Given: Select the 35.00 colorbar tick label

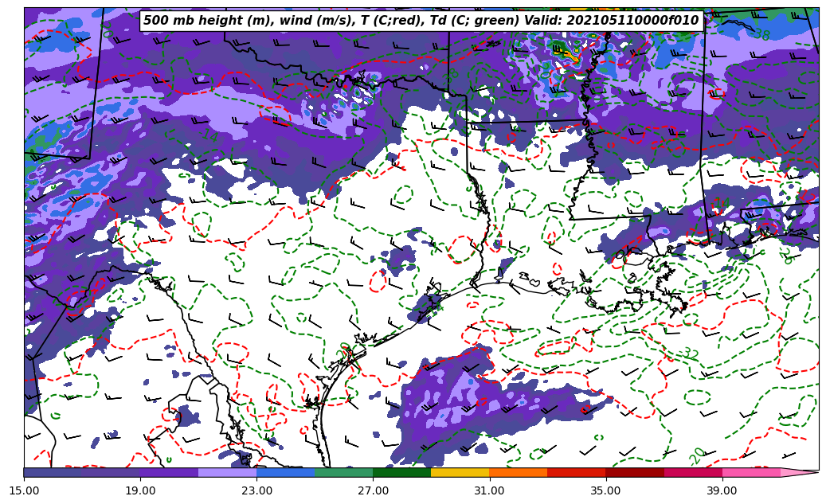Looking at the screenshot, I should pos(605,491).
